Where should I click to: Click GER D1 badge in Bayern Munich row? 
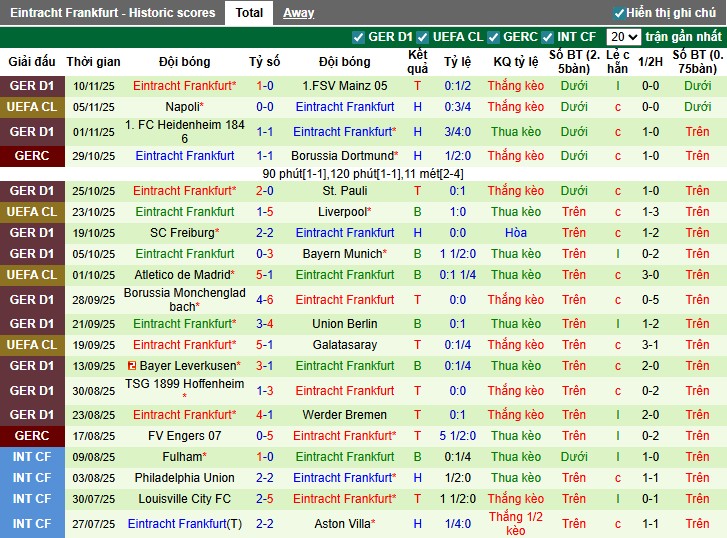coord(32,254)
